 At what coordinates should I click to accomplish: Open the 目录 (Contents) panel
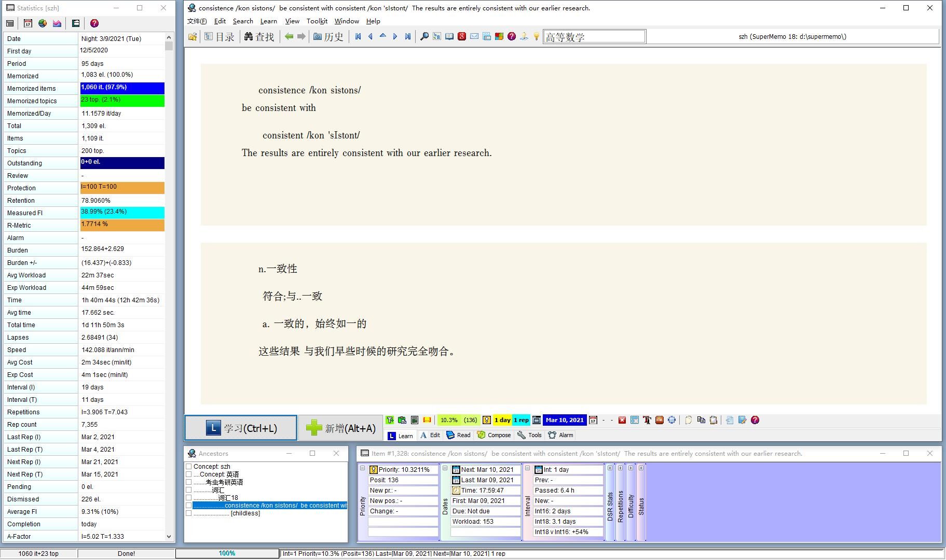(x=221, y=36)
